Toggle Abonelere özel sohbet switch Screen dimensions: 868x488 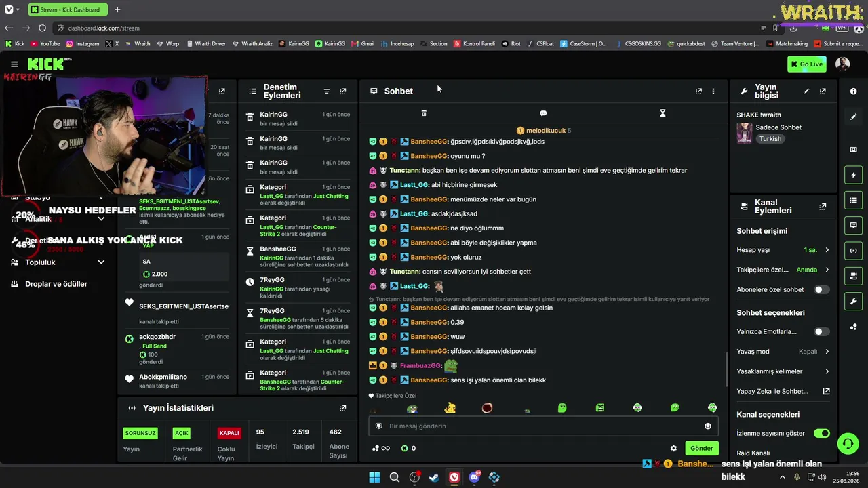(821, 289)
